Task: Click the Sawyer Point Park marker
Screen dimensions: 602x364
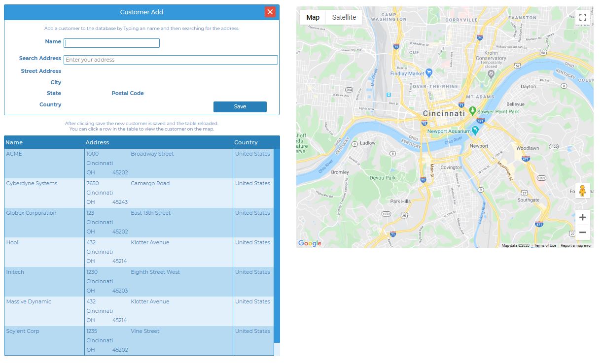Action: (x=472, y=111)
